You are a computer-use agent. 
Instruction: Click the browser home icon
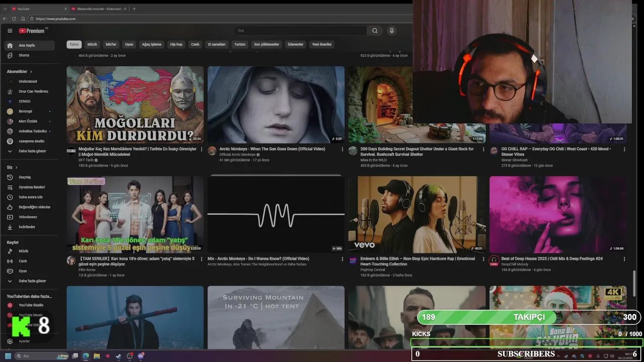click(x=23, y=19)
